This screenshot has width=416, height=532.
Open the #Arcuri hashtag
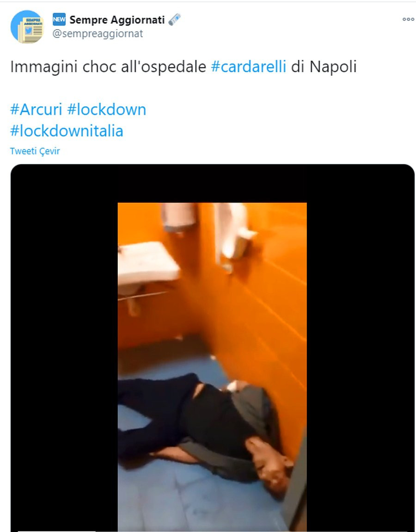pyautogui.click(x=36, y=110)
